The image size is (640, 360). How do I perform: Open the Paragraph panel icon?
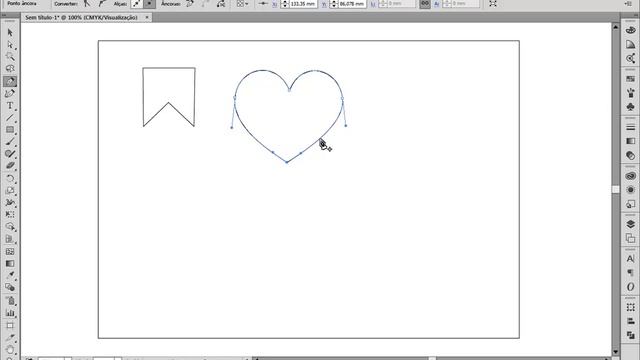click(x=631, y=273)
